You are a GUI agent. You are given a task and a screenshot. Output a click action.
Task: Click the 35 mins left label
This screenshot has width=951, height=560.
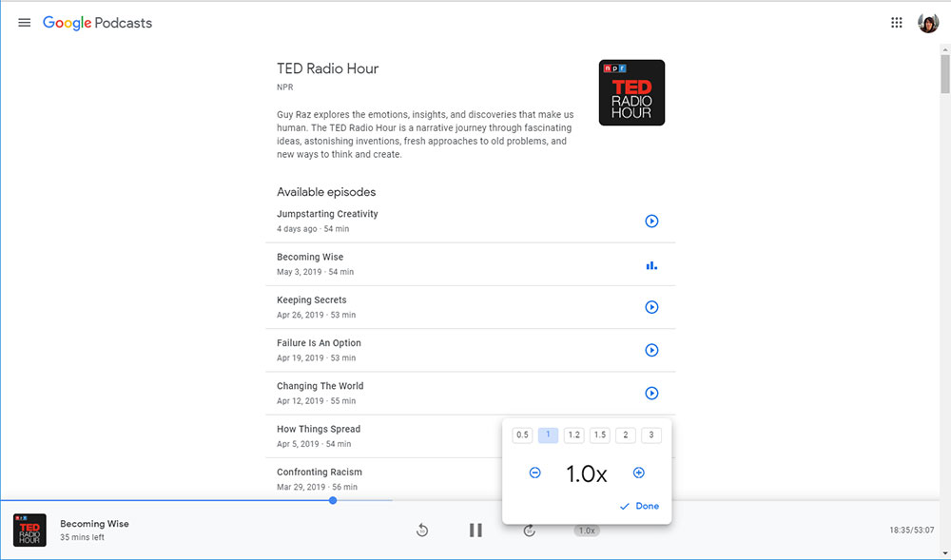(82, 537)
